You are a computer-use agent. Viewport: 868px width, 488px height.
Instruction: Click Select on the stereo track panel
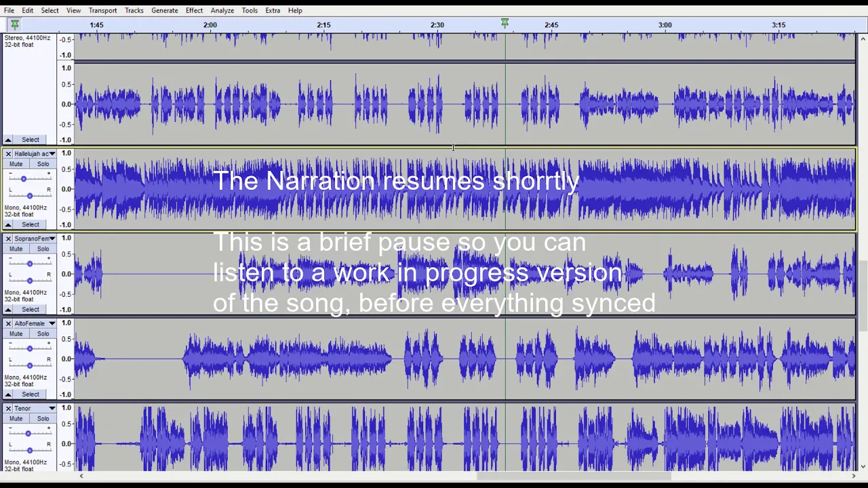31,140
